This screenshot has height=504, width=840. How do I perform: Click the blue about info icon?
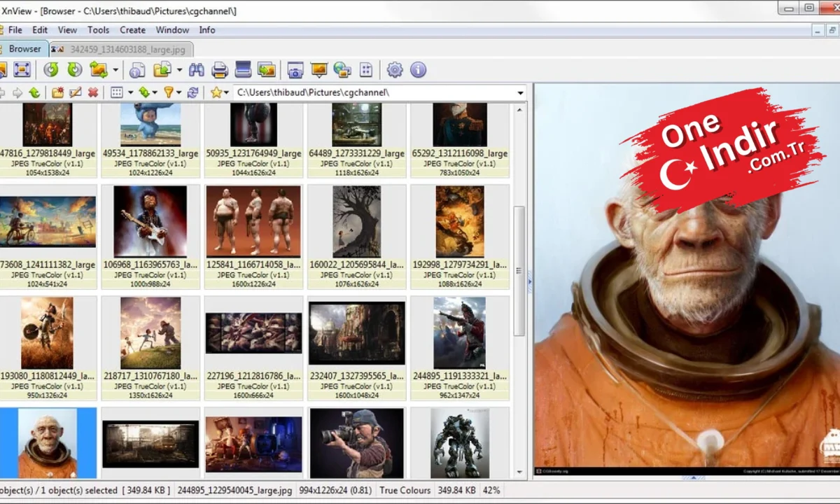point(418,69)
